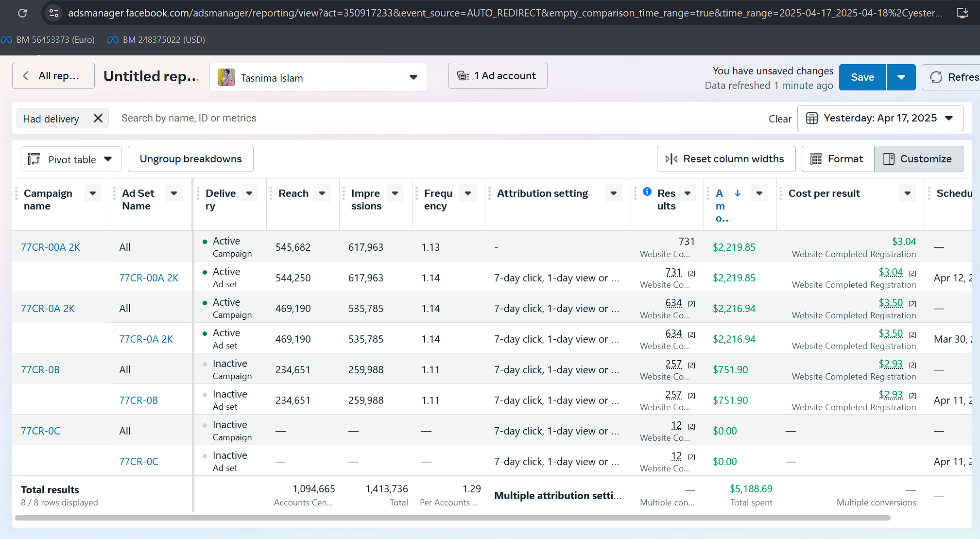Click the install app icon in address bar
The height and width of the screenshot is (539, 980).
(x=962, y=13)
